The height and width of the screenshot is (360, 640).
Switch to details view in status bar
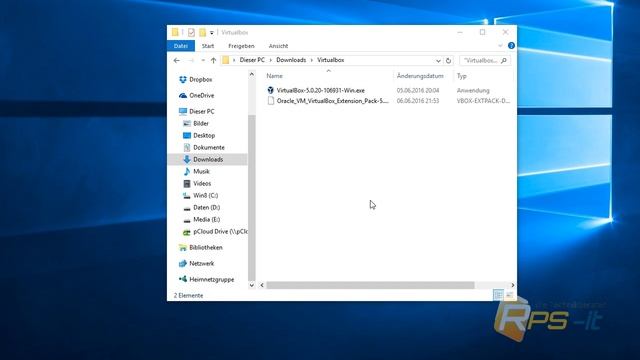(498, 295)
